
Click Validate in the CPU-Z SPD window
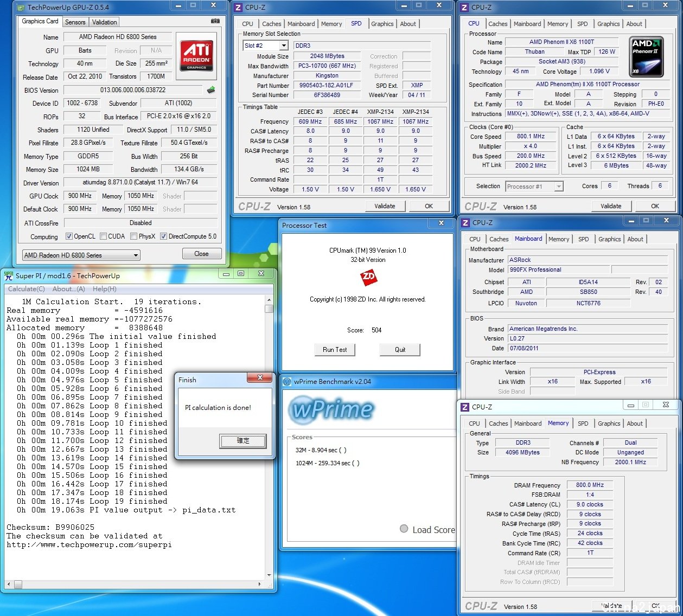(385, 206)
